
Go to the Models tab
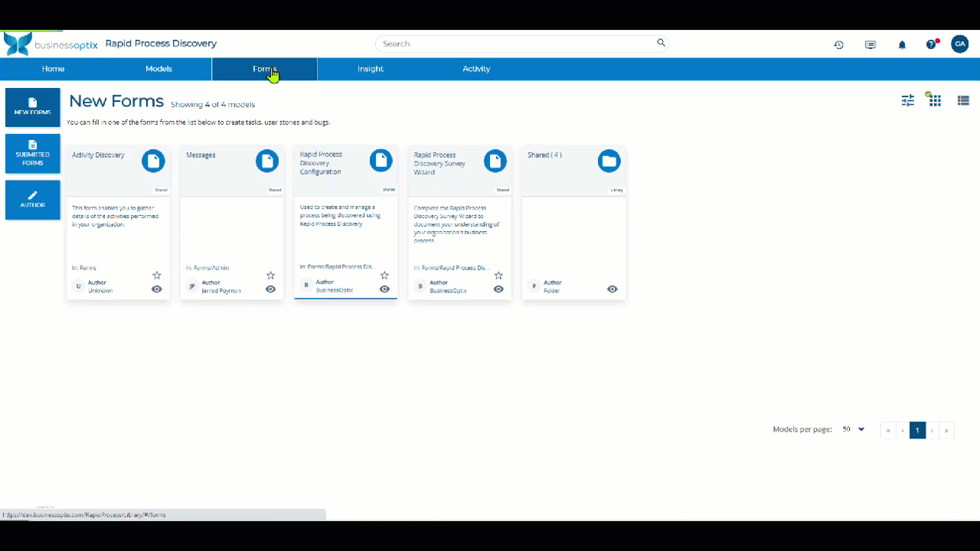pyautogui.click(x=158, y=69)
